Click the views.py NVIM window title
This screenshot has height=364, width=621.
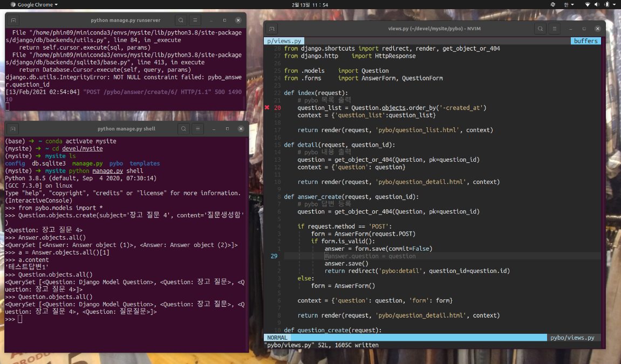[434, 29]
